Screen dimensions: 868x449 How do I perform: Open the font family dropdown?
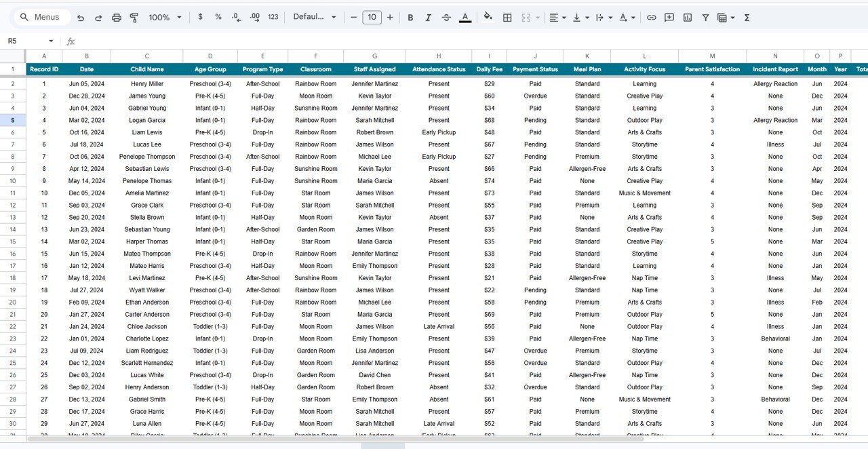click(314, 17)
